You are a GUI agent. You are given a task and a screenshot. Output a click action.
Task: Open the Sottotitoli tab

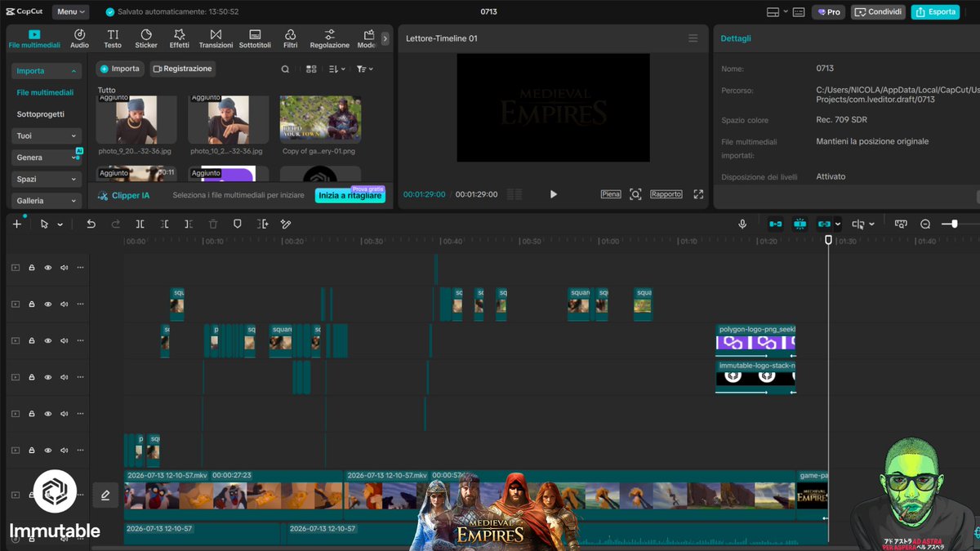255,38
